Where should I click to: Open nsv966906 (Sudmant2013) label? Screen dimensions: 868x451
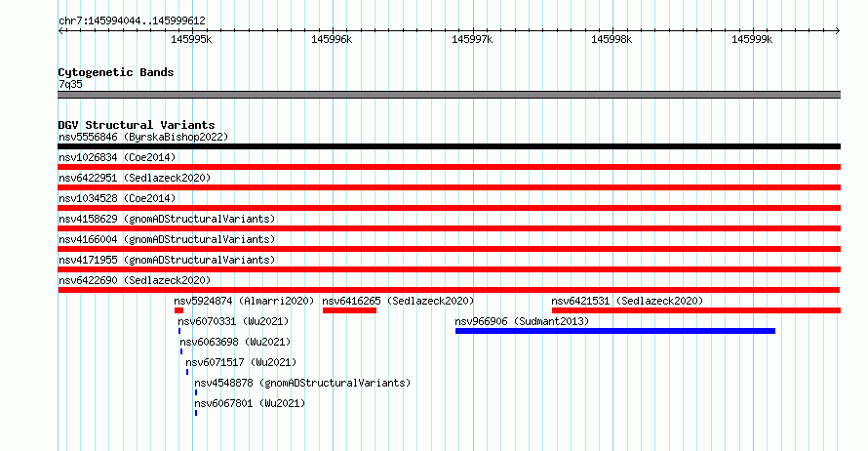522,321
